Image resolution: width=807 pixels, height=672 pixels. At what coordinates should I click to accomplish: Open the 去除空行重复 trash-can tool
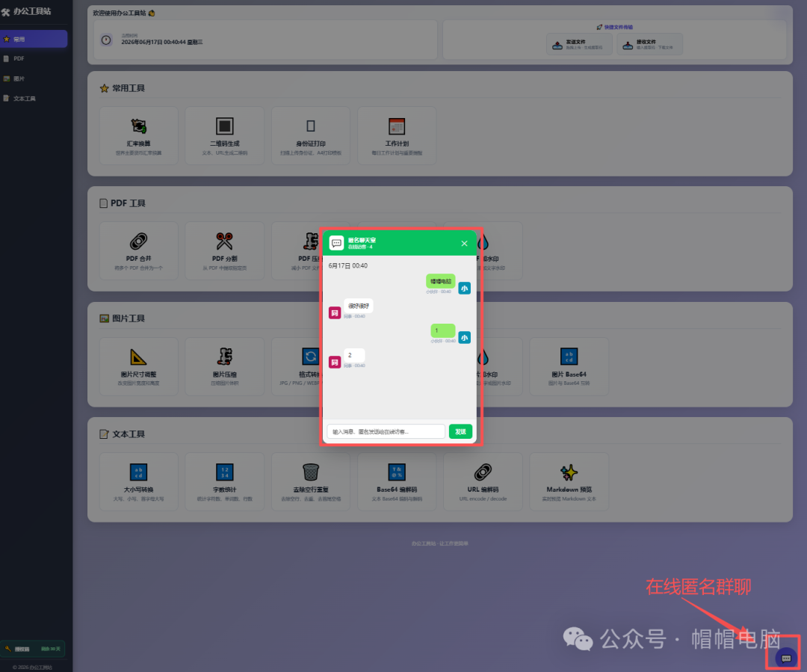pos(310,482)
